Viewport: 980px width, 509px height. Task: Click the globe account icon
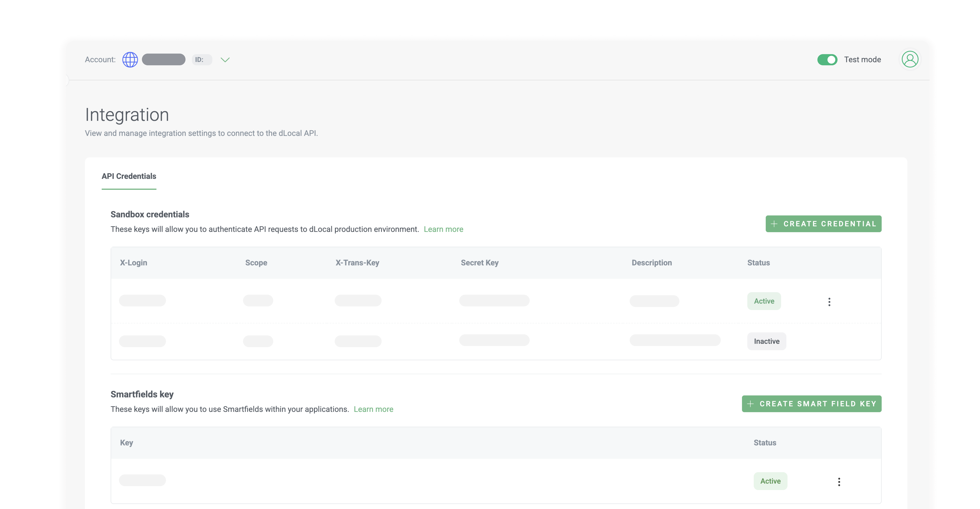pos(130,60)
